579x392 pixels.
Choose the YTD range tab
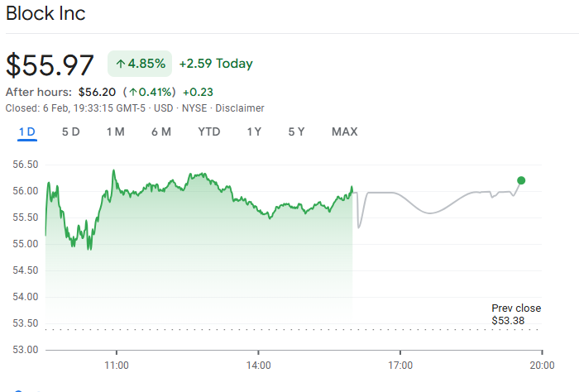click(209, 132)
